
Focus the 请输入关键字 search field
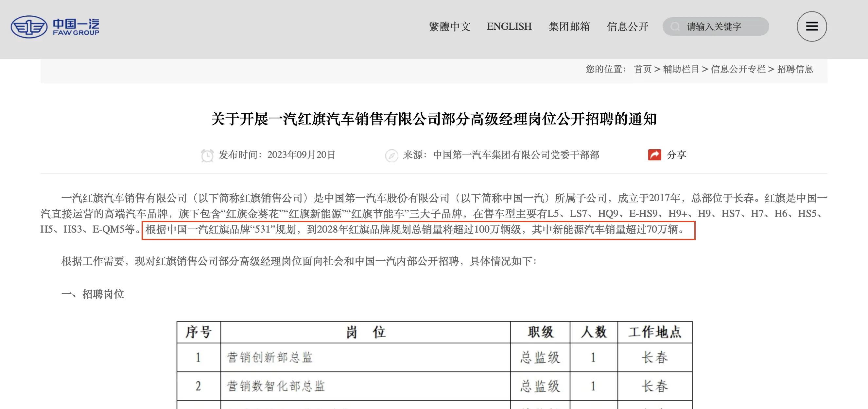click(x=716, y=26)
